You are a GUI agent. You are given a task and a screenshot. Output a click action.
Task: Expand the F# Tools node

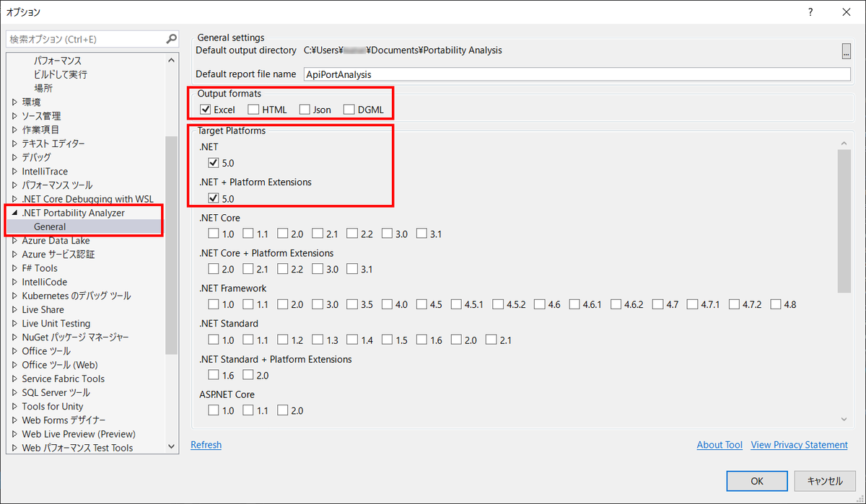coord(14,268)
